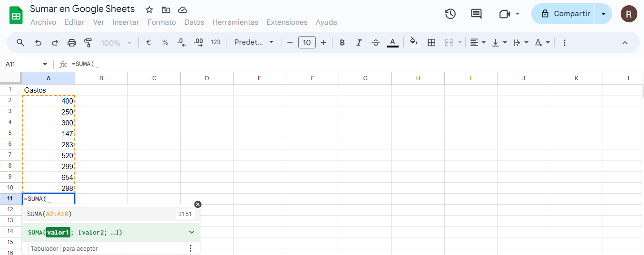Open the Editar menu
This screenshot has width=644, height=255.
point(75,22)
